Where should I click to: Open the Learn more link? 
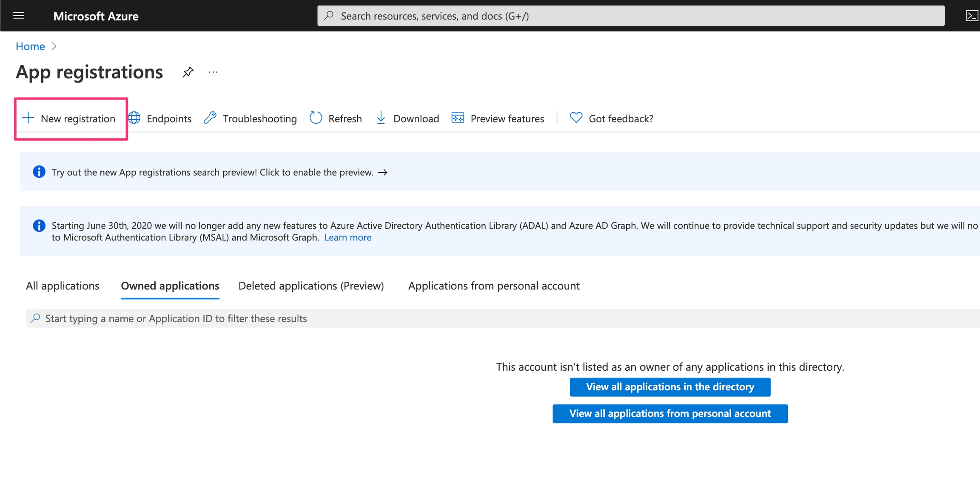348,237
